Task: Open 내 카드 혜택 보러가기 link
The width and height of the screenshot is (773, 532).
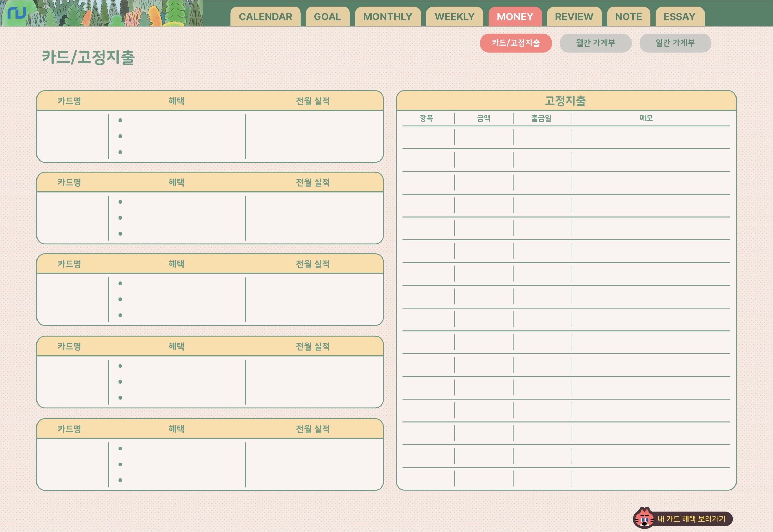Action: [x=691, y=519]
